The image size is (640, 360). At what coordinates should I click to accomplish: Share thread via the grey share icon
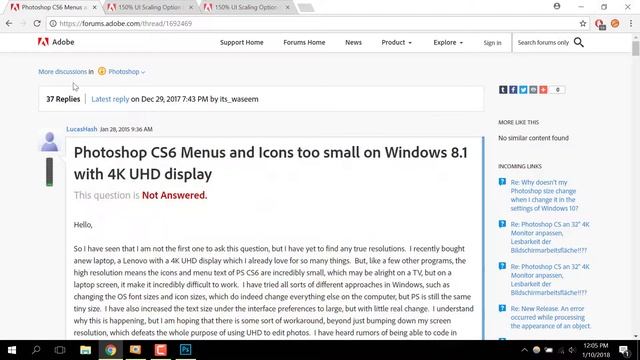[533, 90]
